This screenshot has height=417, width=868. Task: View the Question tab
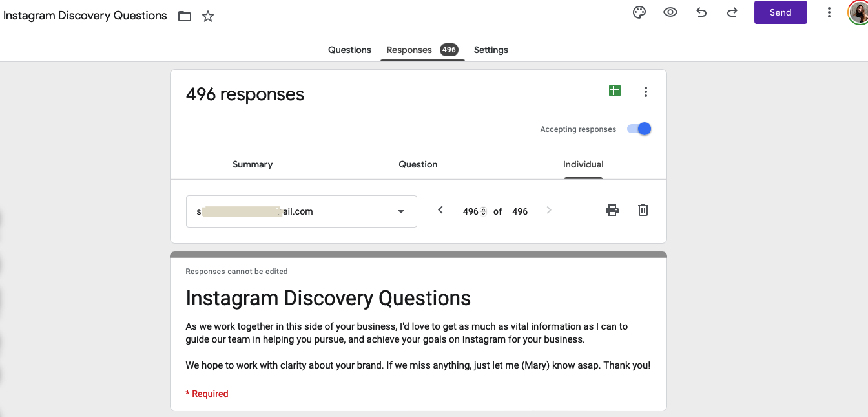[x=418, y=164]
